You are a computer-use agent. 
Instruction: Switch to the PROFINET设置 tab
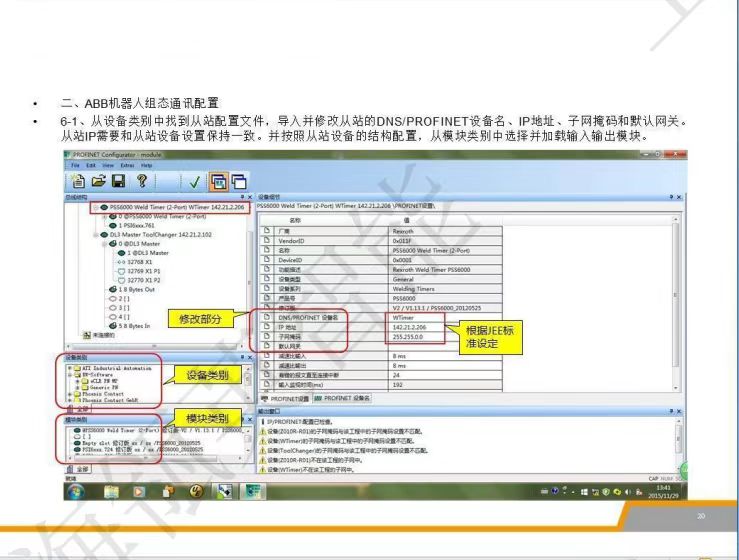[x=285, y=399]
